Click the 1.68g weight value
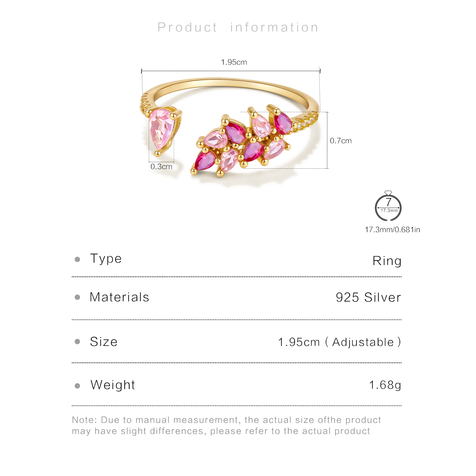The width and height of the screenshot is (476, 476). [x=385, y=385]
